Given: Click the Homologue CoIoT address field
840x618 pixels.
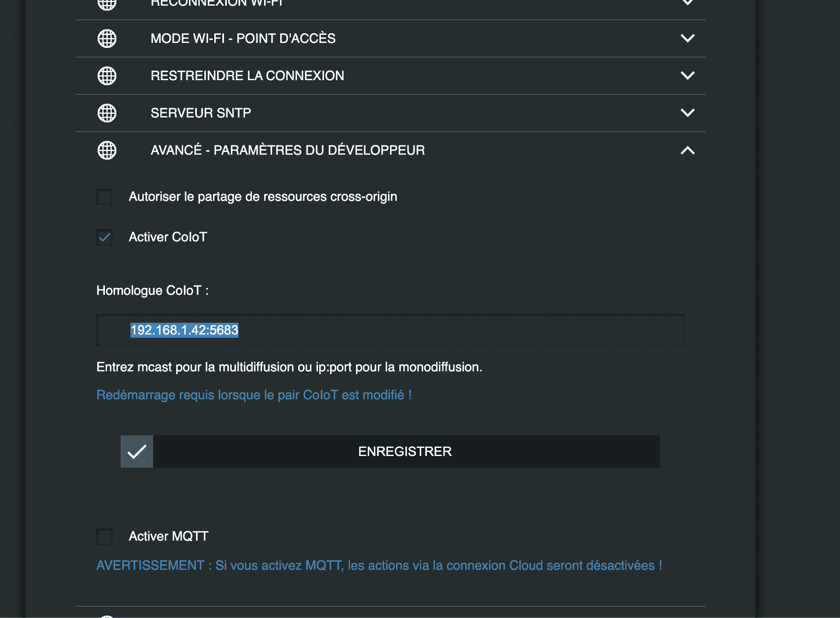Looking at the screenshot, I should [x=390, y=330].
